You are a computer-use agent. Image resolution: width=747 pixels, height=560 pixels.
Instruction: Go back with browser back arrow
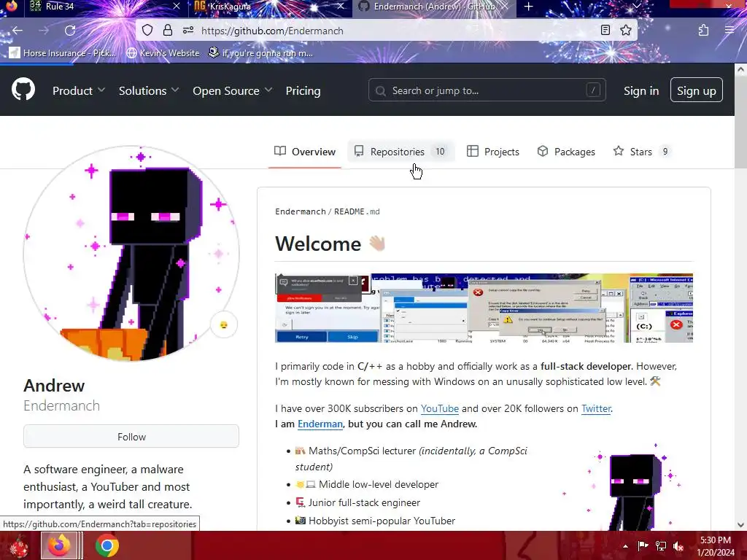click(18, 31)
